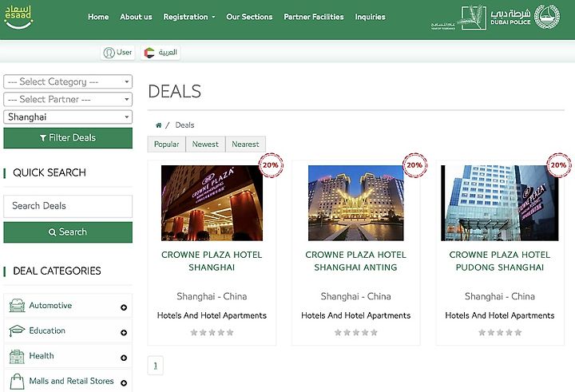This screenshot has width=575, height=392.
Task: Select the Newest tab
Action: [x=205, y=145]
